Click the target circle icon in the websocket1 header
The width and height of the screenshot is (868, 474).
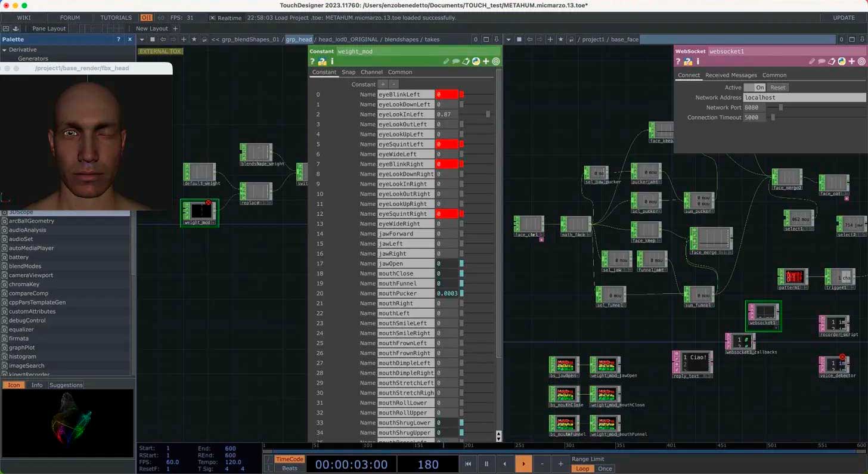point(861,61)
